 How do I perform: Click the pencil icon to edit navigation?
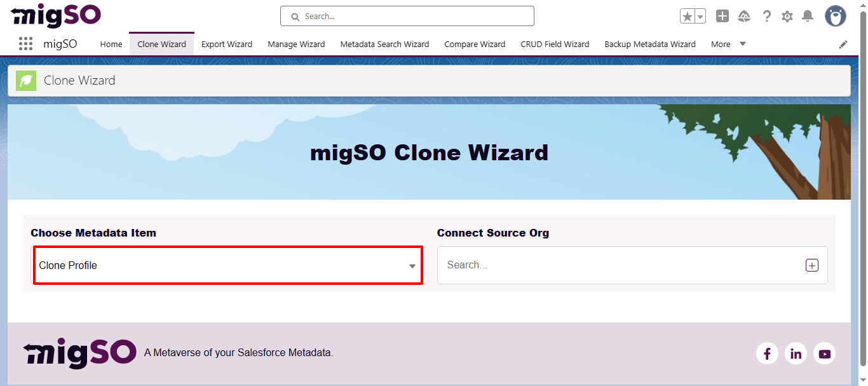pos(843,44)
